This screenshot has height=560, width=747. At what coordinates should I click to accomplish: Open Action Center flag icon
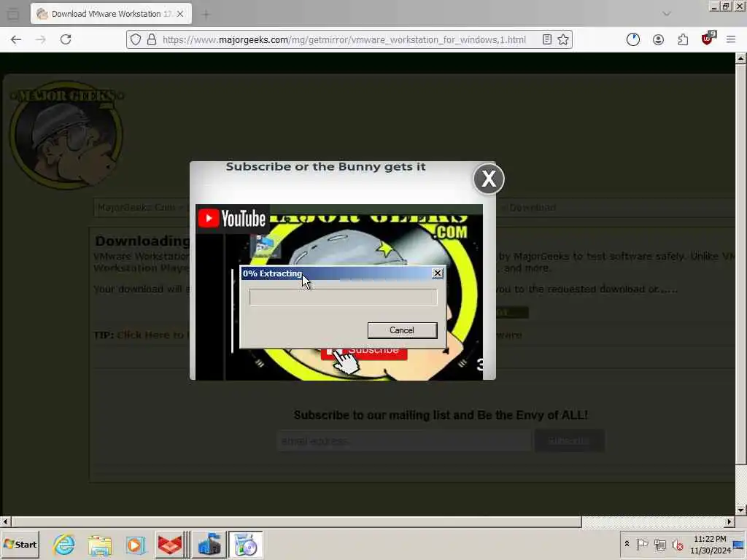pos(642,544)
